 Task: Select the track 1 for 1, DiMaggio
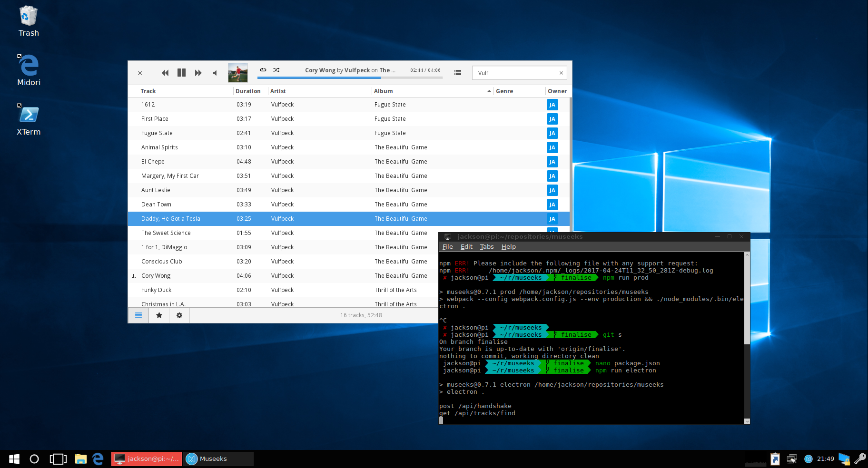click(283, 247)
